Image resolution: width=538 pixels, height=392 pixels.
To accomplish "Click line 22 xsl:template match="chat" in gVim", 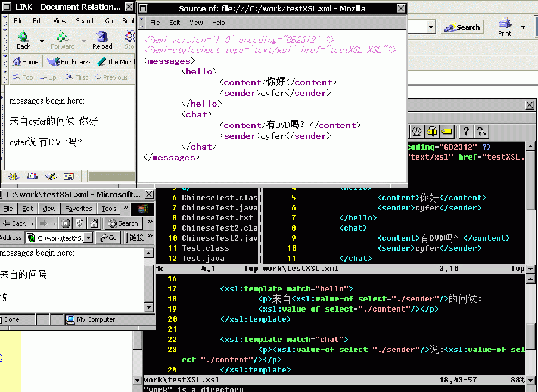I will click(x=284, y=340).
